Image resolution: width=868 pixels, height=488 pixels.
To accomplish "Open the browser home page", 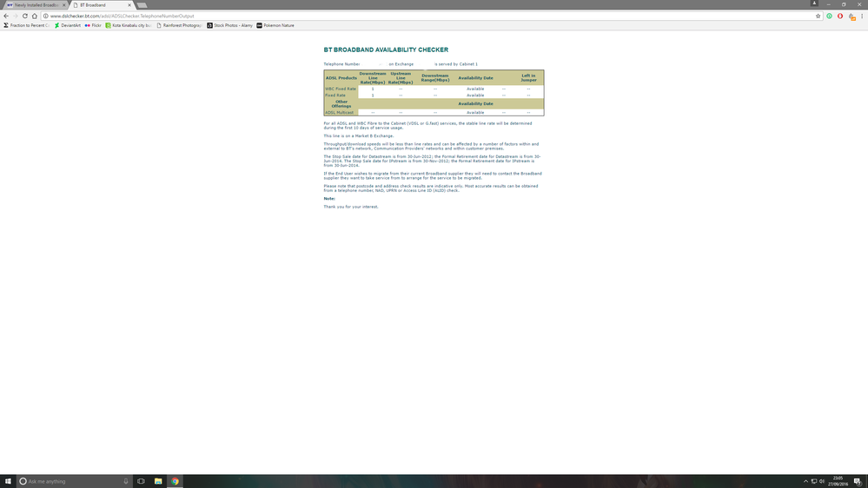I will (35, 16).
